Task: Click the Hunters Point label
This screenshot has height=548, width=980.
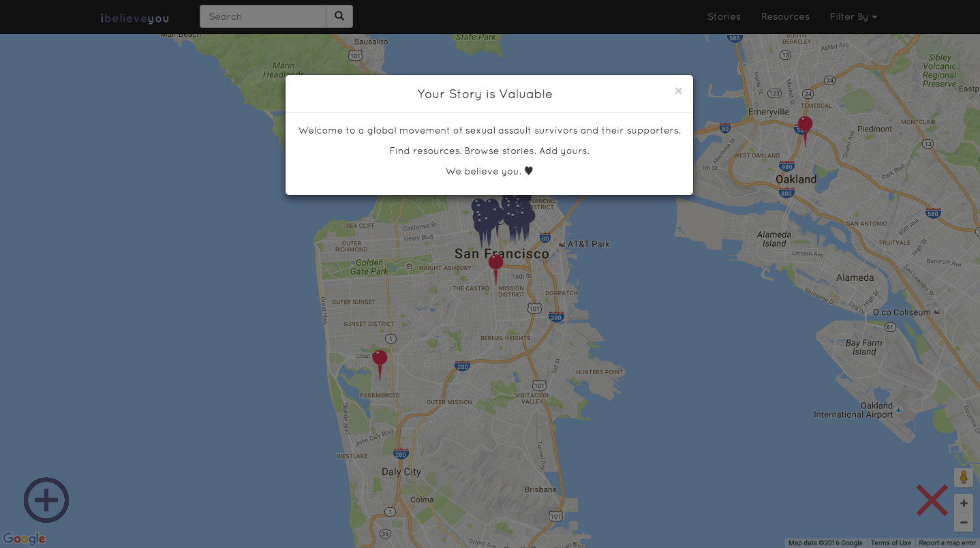Action: (599, 372)
